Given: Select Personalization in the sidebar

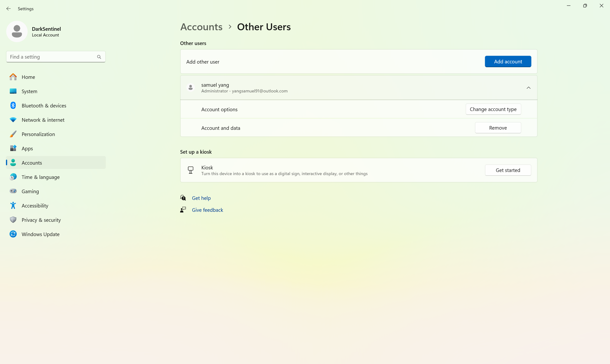Looking at the screenshot, I should 56,134.
